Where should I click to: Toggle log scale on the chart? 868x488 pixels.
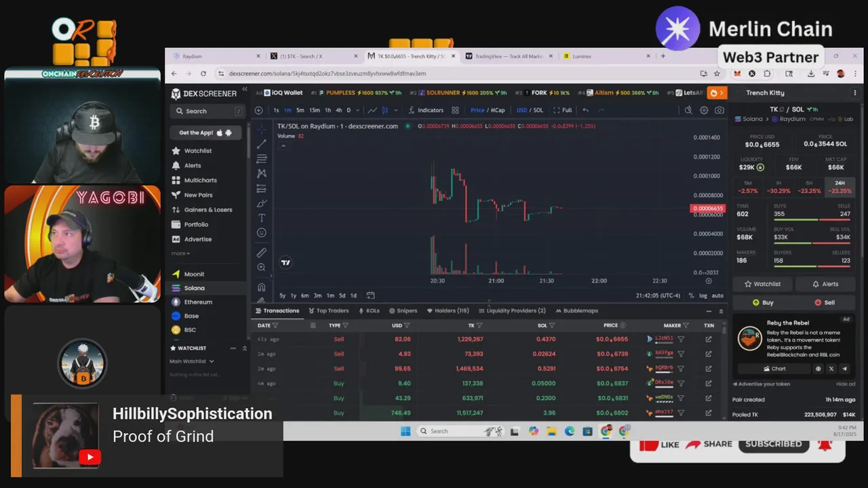(703, 296)
